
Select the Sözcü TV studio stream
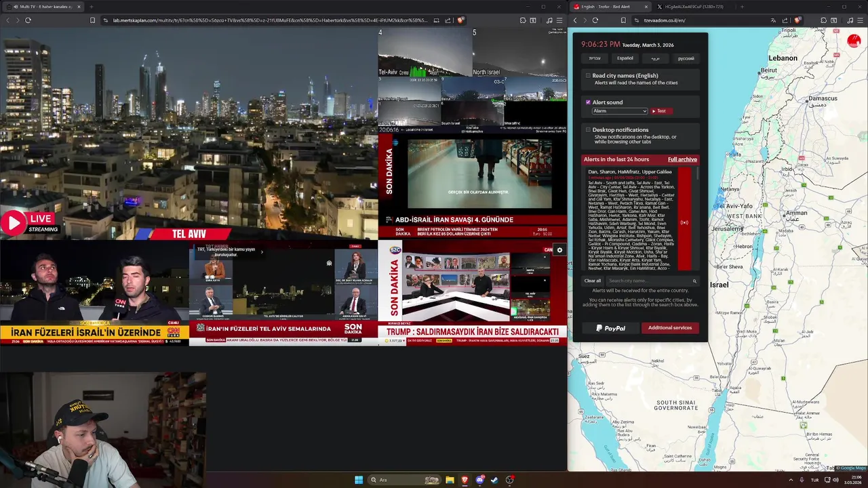(473, 293)
